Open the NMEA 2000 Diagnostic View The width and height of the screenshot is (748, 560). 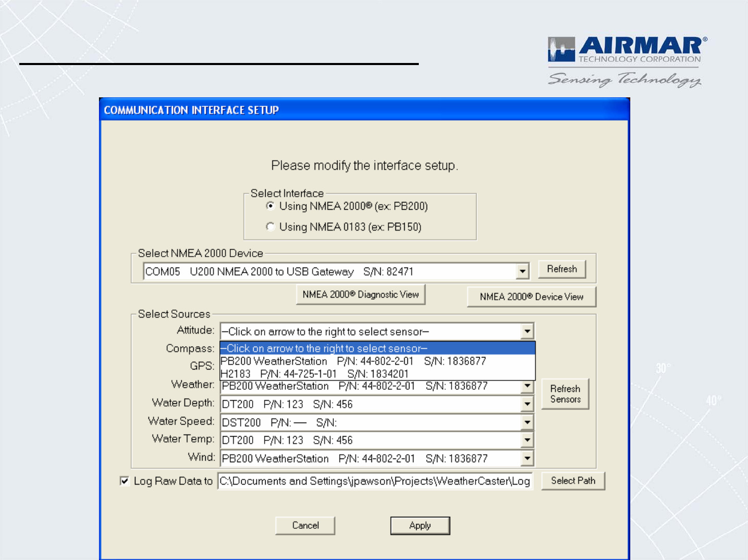point(360,295)
